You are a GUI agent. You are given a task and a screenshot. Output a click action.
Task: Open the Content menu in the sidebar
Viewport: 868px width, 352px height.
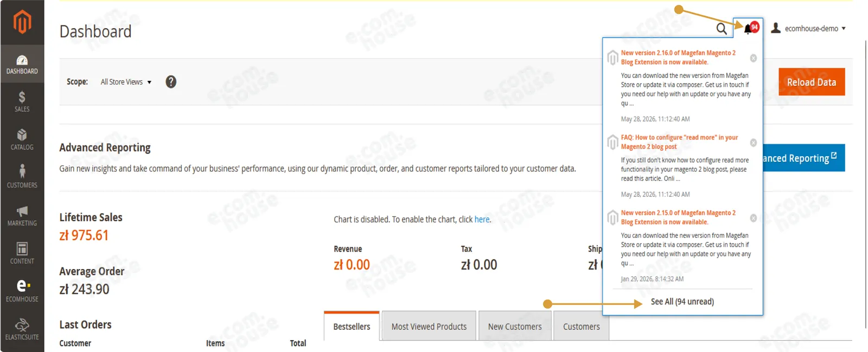click(22, 254)
